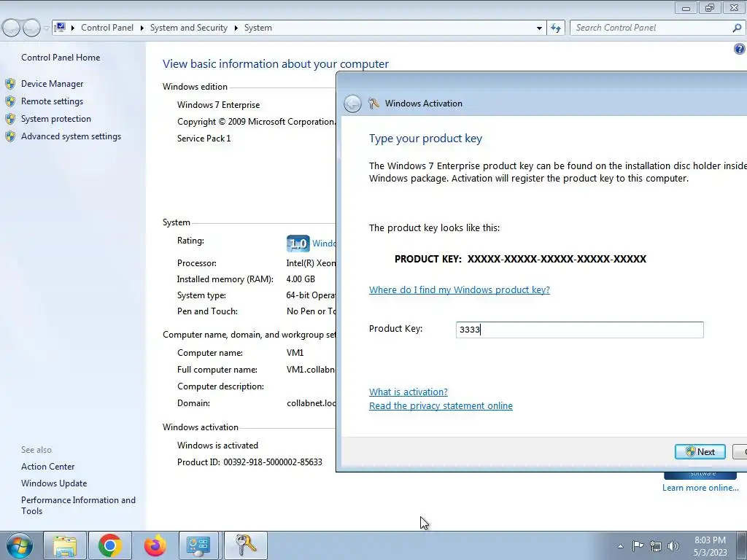This screenshot has width=747, height=560.
Task: Open Remote settings link
Action: (x=52, y=101)
